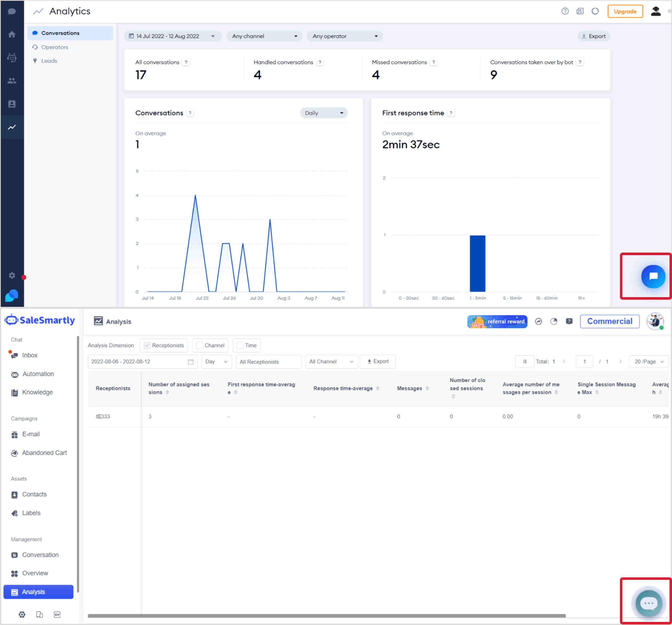Click the column settings button beside Total

524,362
